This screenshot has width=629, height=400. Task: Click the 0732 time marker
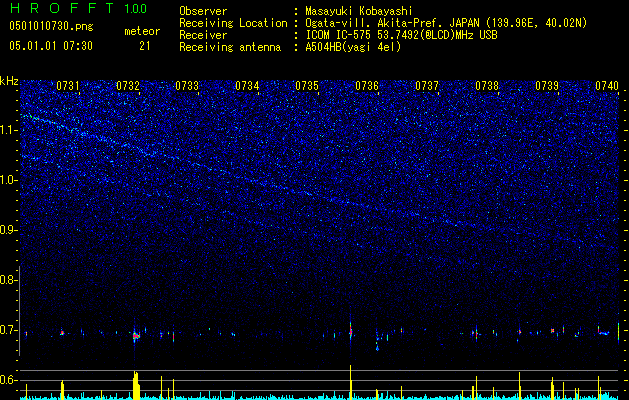(x=128, y=86)
